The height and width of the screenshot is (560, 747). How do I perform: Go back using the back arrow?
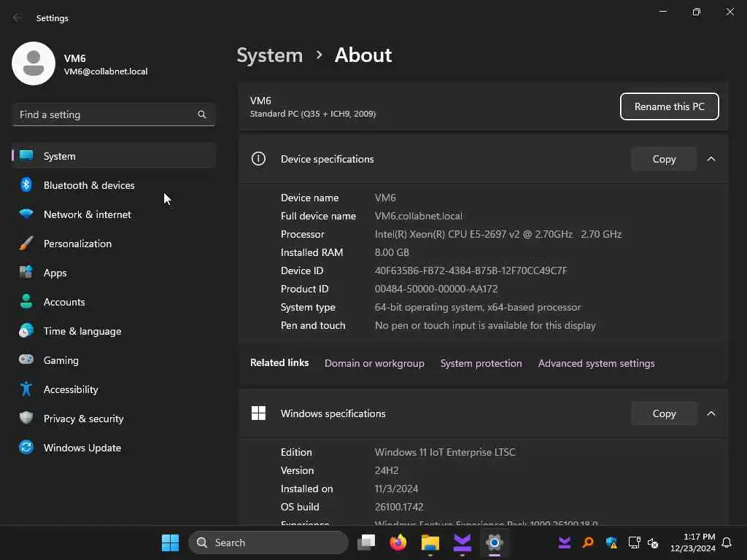pos(18,17)
